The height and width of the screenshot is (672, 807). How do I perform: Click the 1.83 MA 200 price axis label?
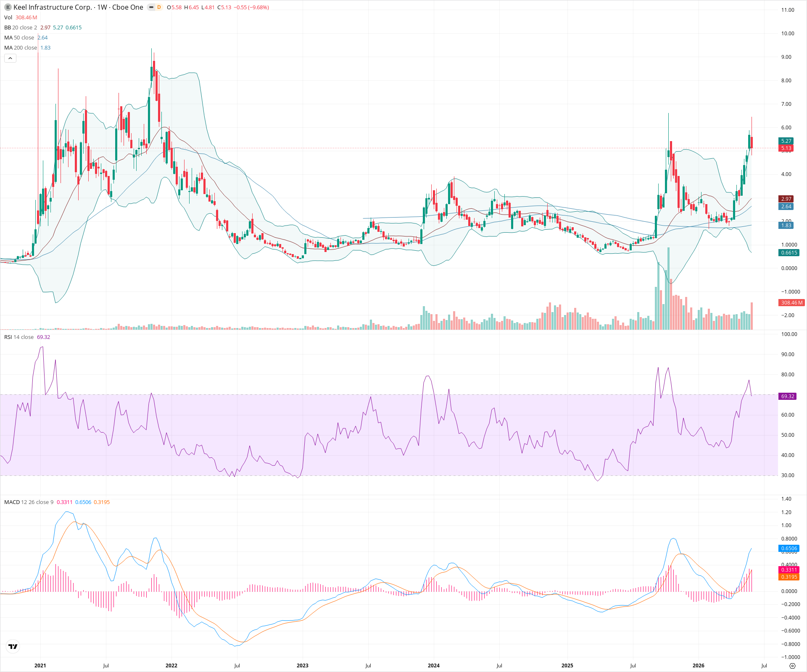coord(786,226)
